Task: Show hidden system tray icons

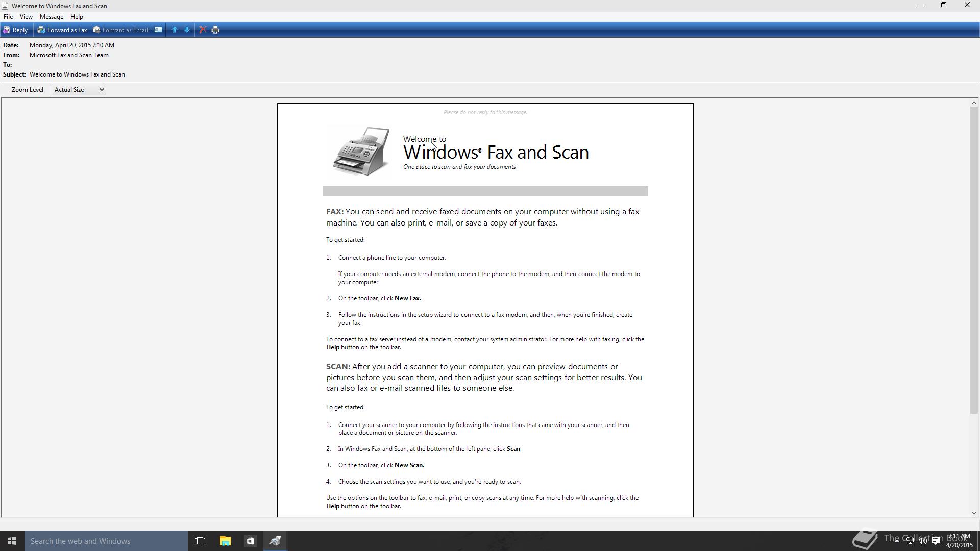Action: (x=897, y=541)
